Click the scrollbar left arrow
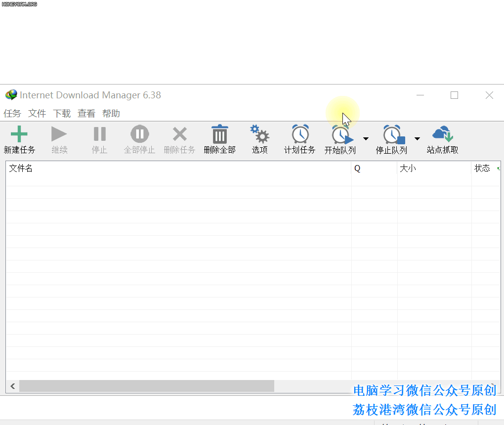504x425 pixels. point(12,386)
